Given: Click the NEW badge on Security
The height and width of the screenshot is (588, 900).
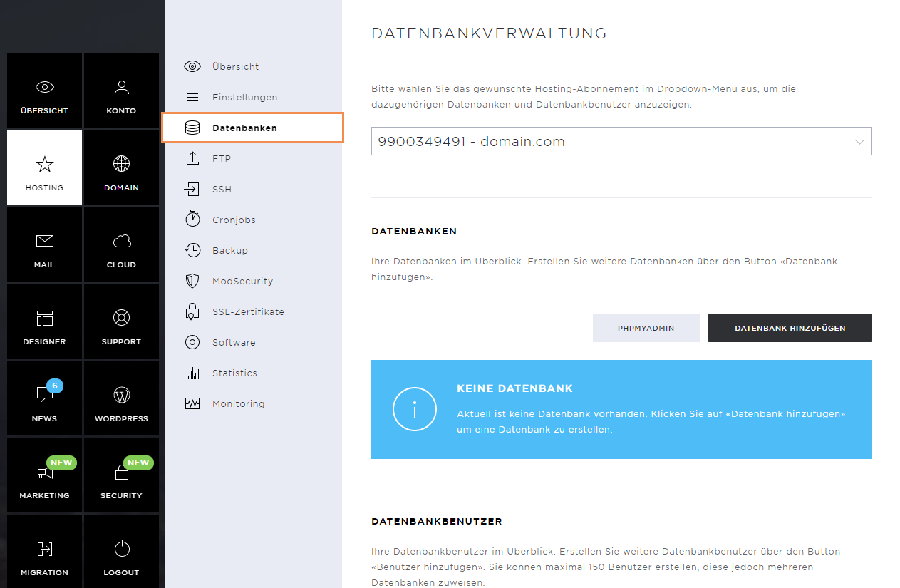Looking at the screenshot, I should pos(138,463).
